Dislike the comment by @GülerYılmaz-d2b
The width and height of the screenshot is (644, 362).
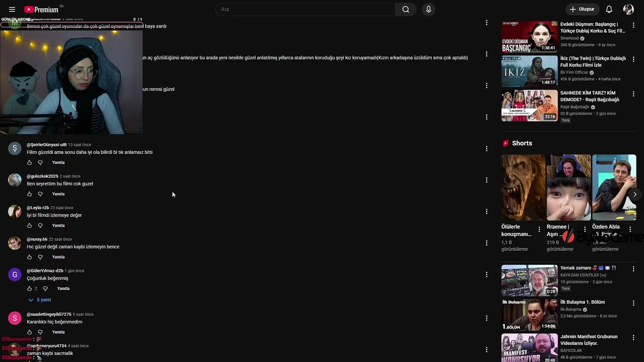coord(45,289)
